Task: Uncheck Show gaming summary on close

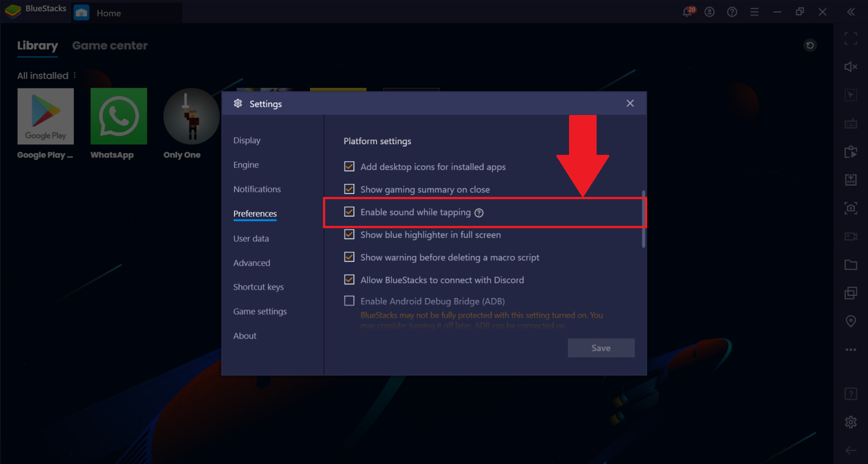Action: point(349,189)
